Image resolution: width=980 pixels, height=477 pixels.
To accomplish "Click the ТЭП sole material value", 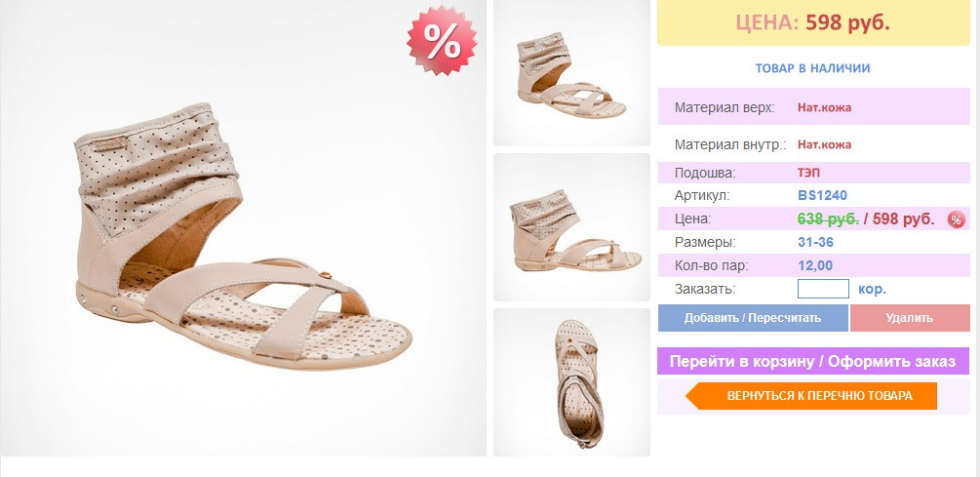I will [x=808, y=174].
